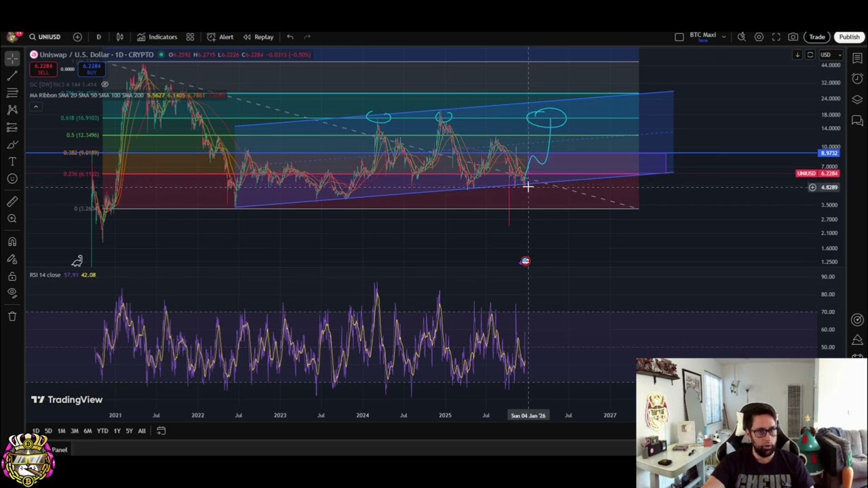Expand the BTC Maxi layout dropdown arrow
This screenshot has height=488, width=868.
coord(724,37)
